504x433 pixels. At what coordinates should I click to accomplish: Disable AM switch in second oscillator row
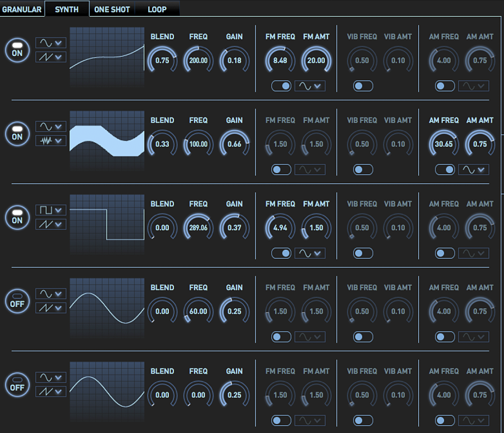tap(445, 170)
